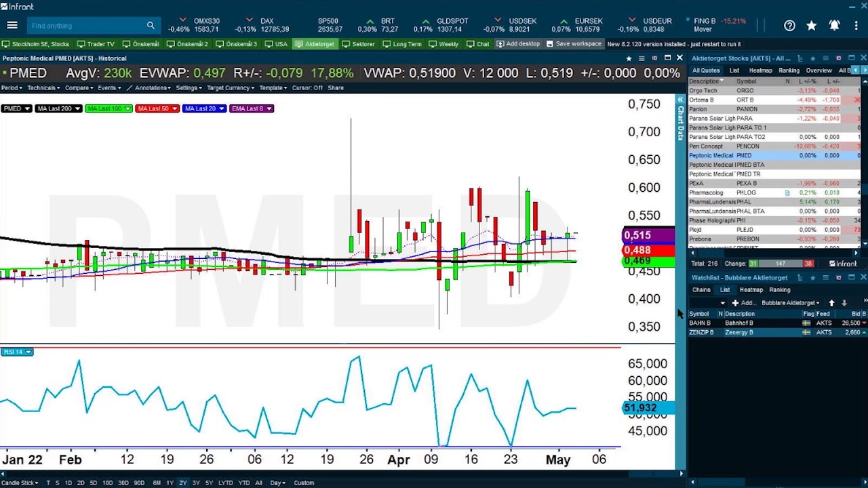This screenshot has width=868, height=488.
Task: Open the Bubblare Aktietorget list dropdown
Action: tap(790, 303)
